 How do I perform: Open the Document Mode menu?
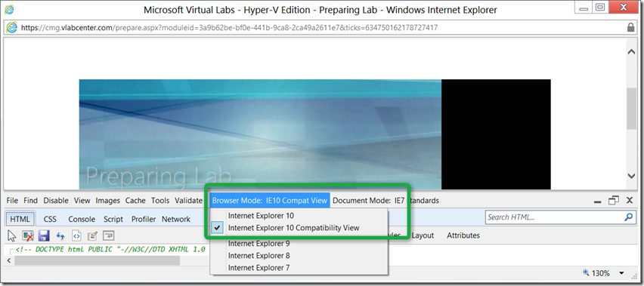tap(385, 201)
